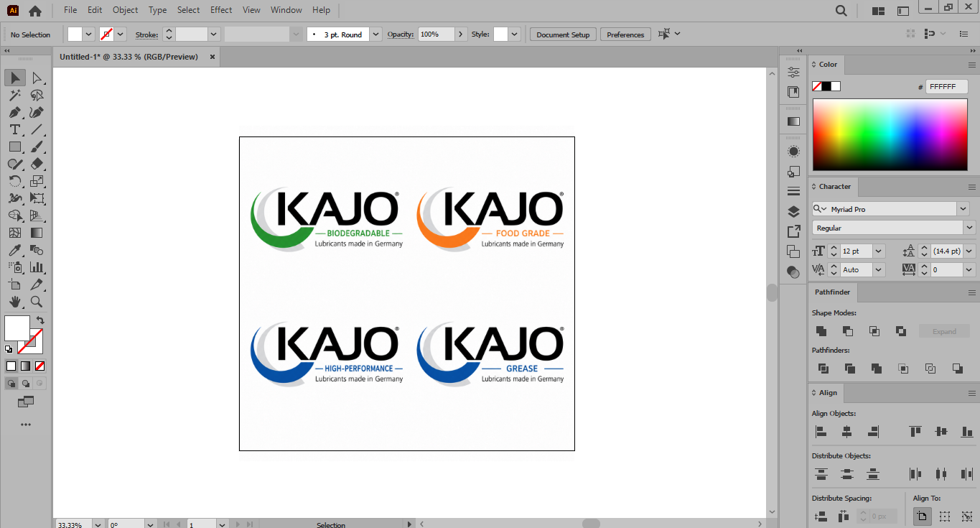Select the Column Graph tool
Viewport: 980px width, 528px height.
click(37, 267)
